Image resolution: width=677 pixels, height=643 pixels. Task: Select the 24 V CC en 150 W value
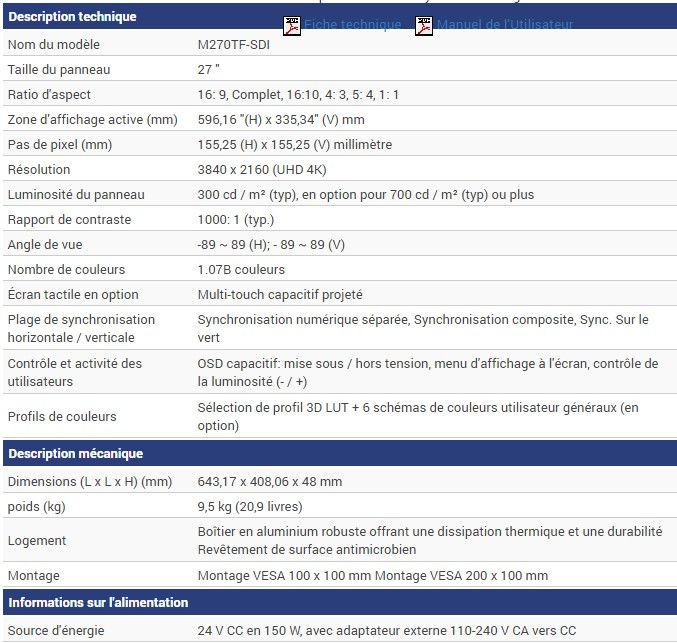click(387, 630)
